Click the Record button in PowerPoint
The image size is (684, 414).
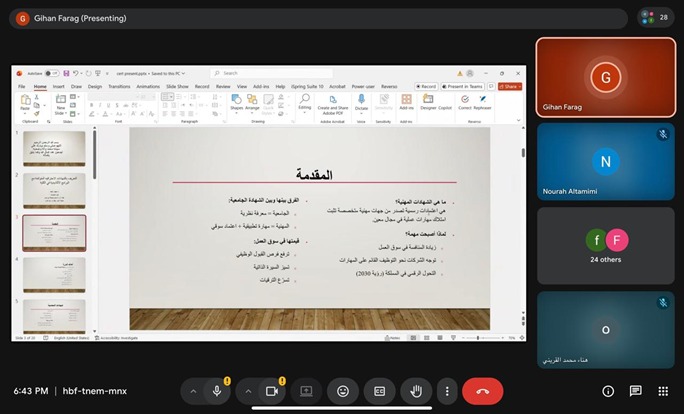[426, 86]
